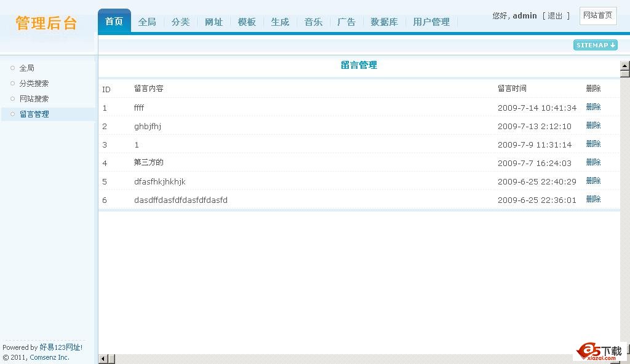Delete the message with content ffff
The height and width of the screenshot is (364, 630).
click(593, 107)
